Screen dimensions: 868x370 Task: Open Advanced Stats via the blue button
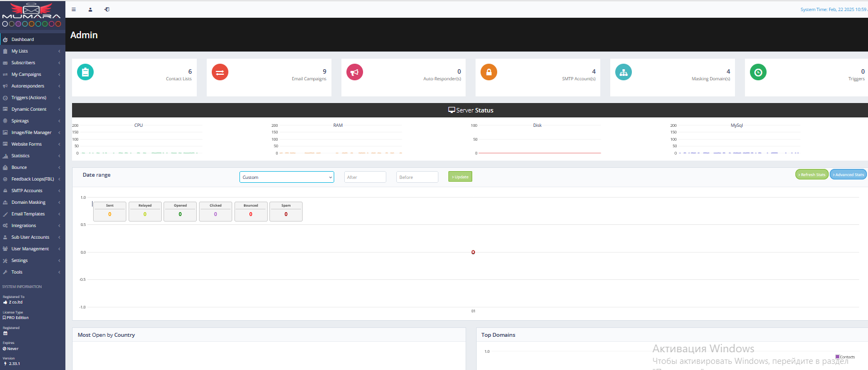848,174
